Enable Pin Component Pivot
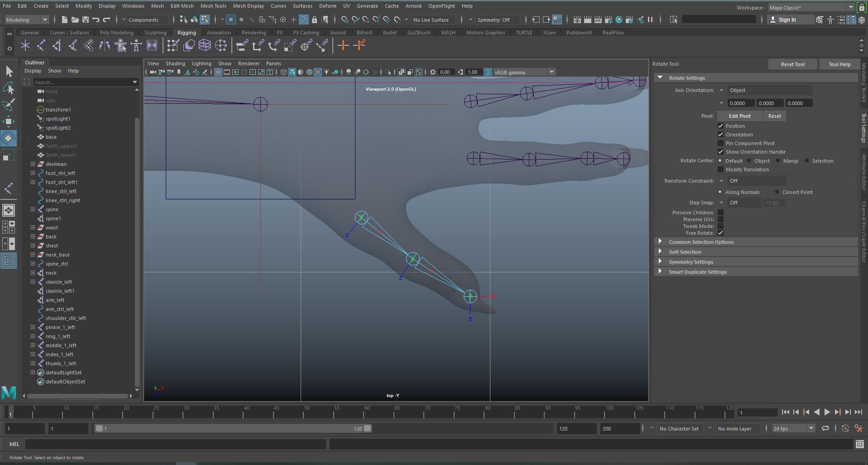The height and width of the screenshot is (465, 868). click(x=721, y=143)
